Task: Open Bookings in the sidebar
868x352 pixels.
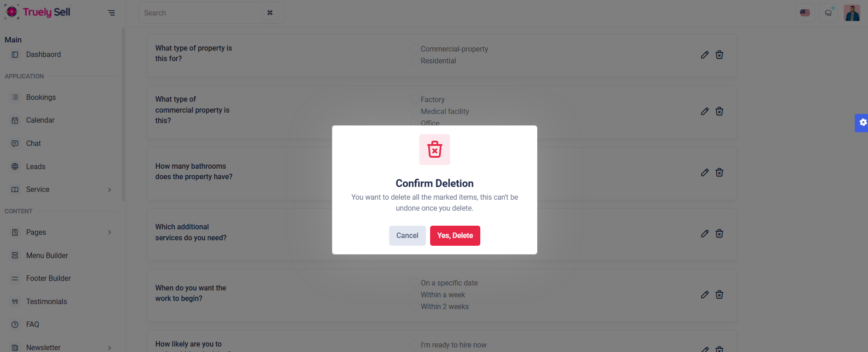Action: 41,97
